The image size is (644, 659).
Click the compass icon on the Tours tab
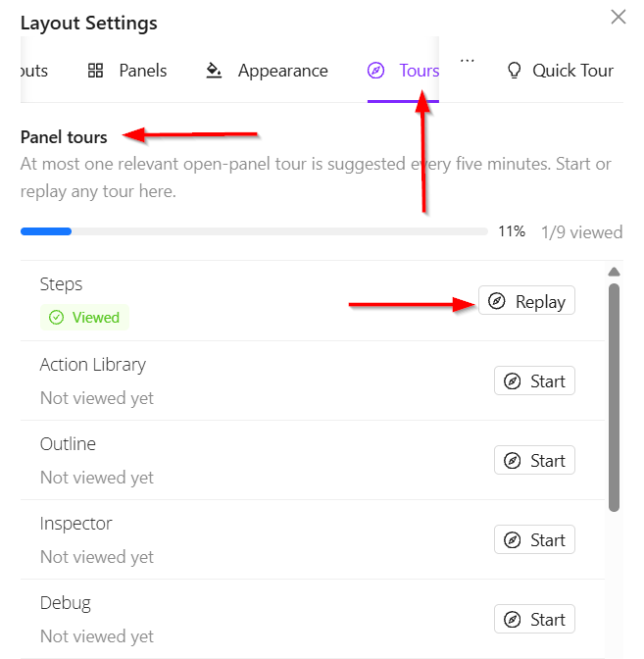pos(375,71)
